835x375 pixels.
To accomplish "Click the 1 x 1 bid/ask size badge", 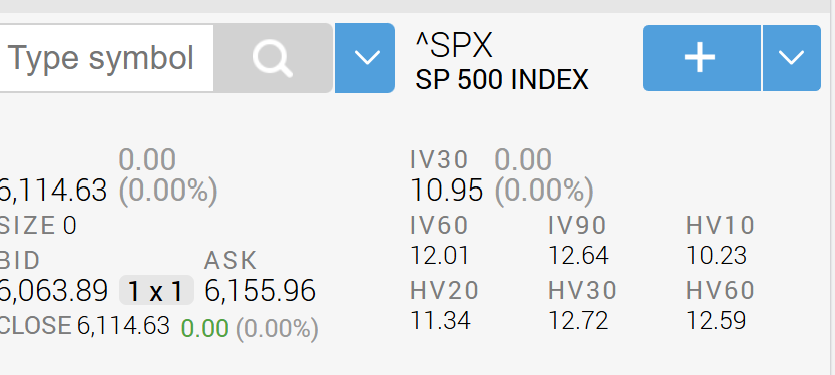I will pos(156,290).
